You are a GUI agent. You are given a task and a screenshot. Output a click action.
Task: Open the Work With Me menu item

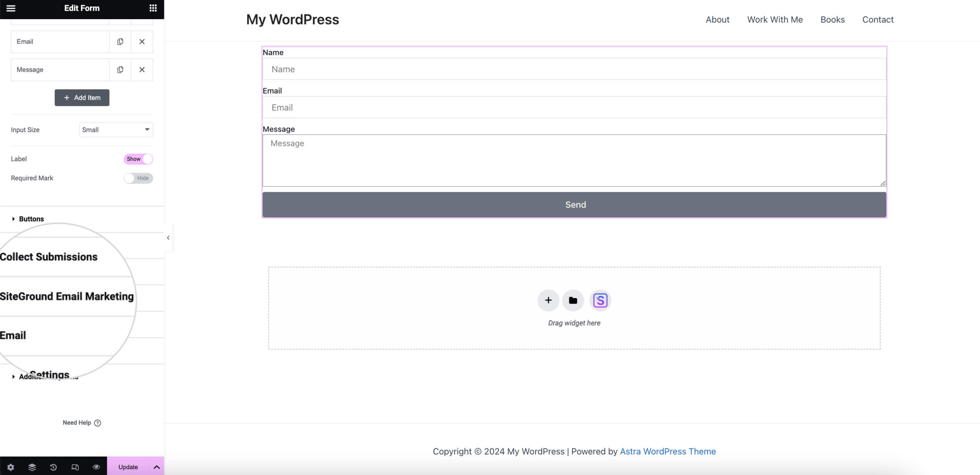click(x=775, y=20)
